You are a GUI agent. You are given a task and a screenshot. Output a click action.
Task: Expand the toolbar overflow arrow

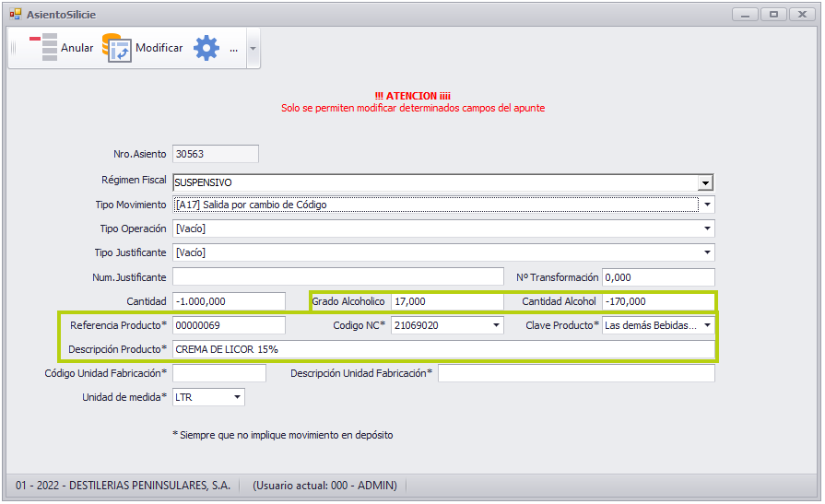tap(253, 49)
